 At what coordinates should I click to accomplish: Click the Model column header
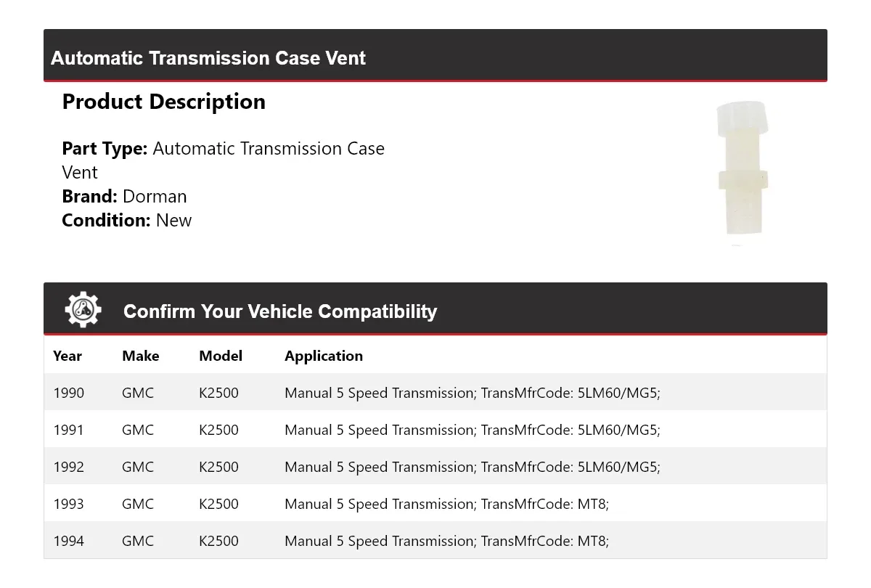click(x=221, y=356)
